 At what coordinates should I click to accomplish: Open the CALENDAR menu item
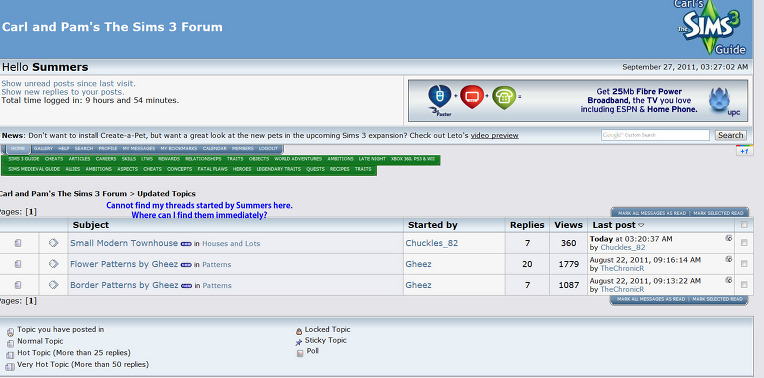tap(214, 149)
